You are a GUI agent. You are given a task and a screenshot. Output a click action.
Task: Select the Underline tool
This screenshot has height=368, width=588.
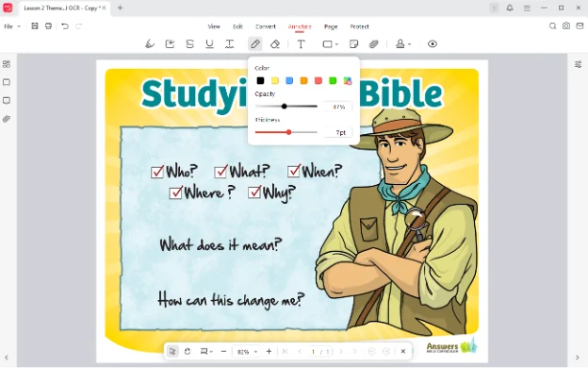pos(209,44)
